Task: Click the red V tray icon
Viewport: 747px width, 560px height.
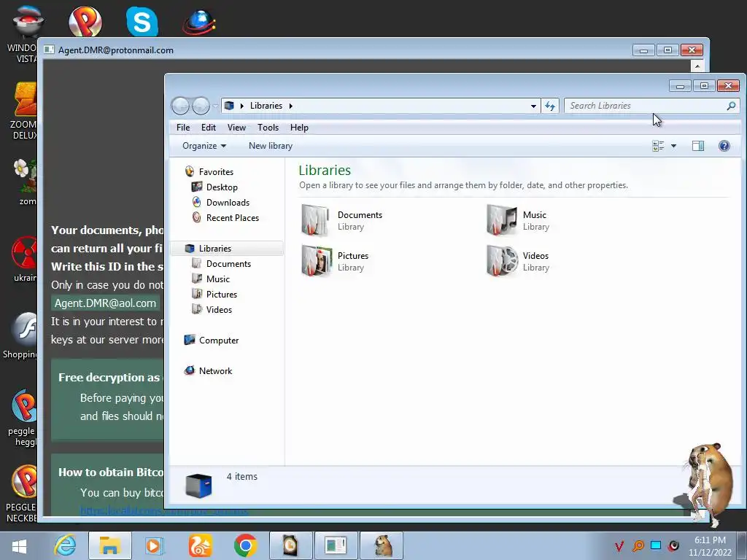Action: (x=619, y=546)
